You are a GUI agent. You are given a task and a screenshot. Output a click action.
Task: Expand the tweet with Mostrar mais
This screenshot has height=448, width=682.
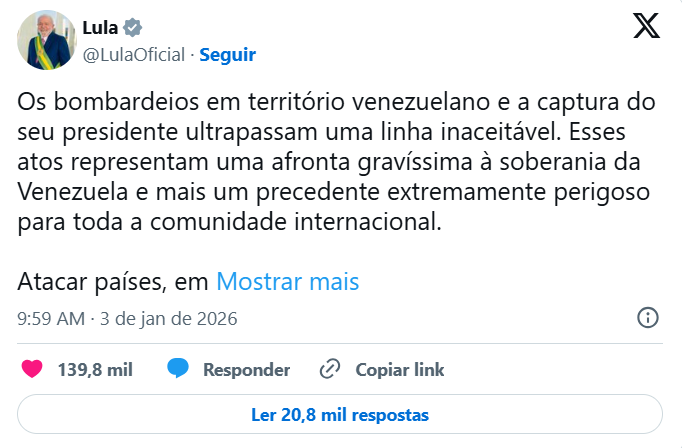point(288,281)
